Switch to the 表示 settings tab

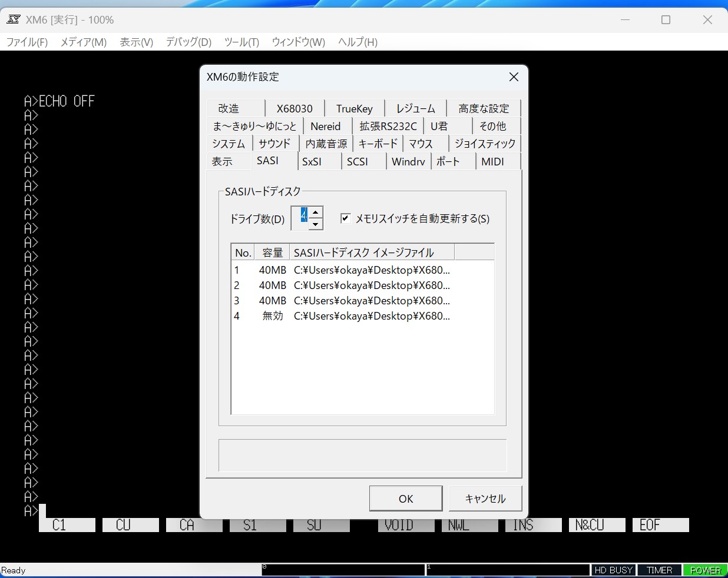coord(229,161)
